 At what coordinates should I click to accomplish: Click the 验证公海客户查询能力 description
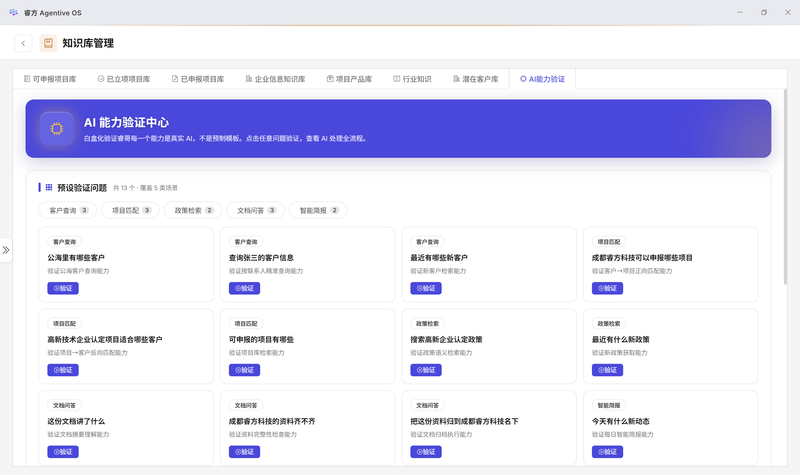78,271
